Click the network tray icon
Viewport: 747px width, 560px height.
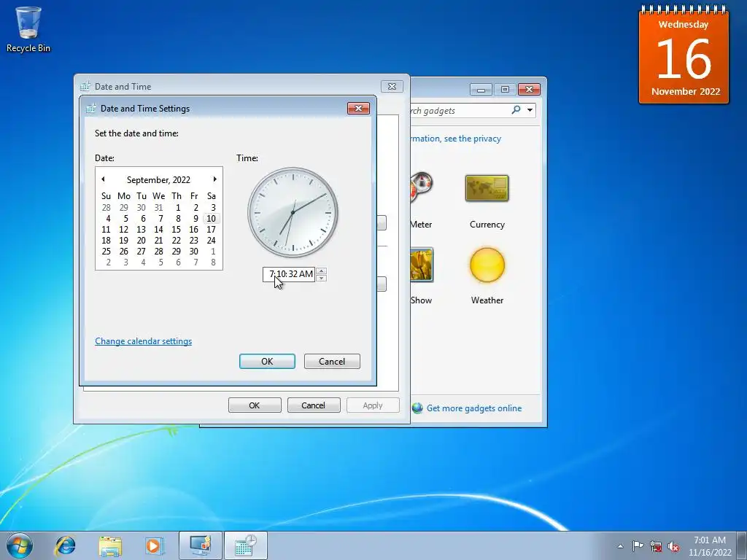coord(656,546)
